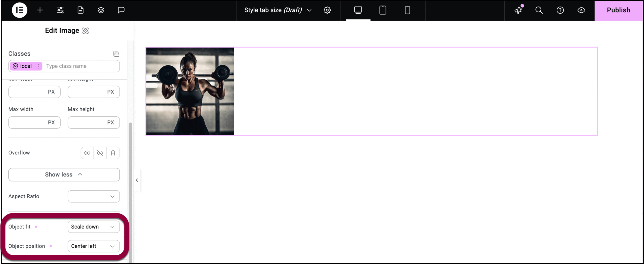The height and width of the screenshot is (264, 644).
Task: Switch to tablet responsive view
Action: [383, 10]
